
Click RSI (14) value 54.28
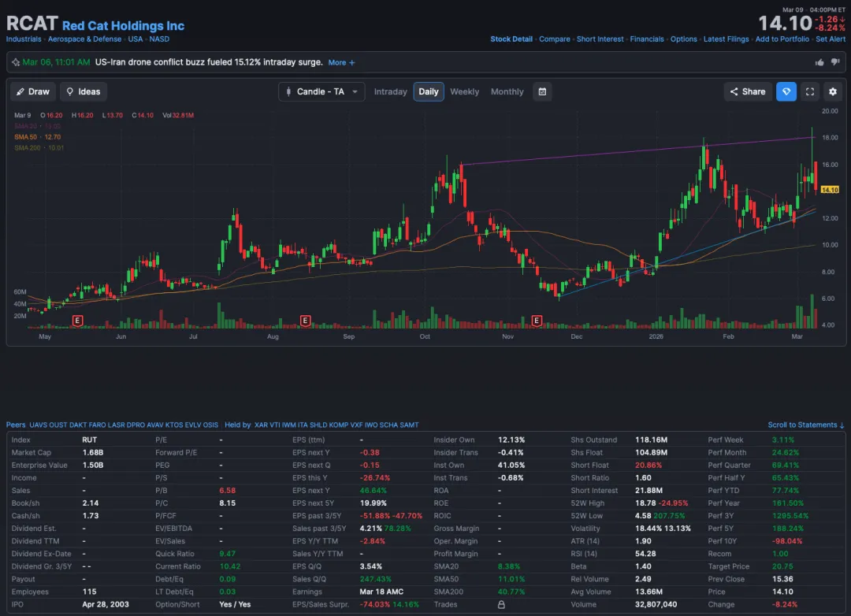click(x=645, y=554)
